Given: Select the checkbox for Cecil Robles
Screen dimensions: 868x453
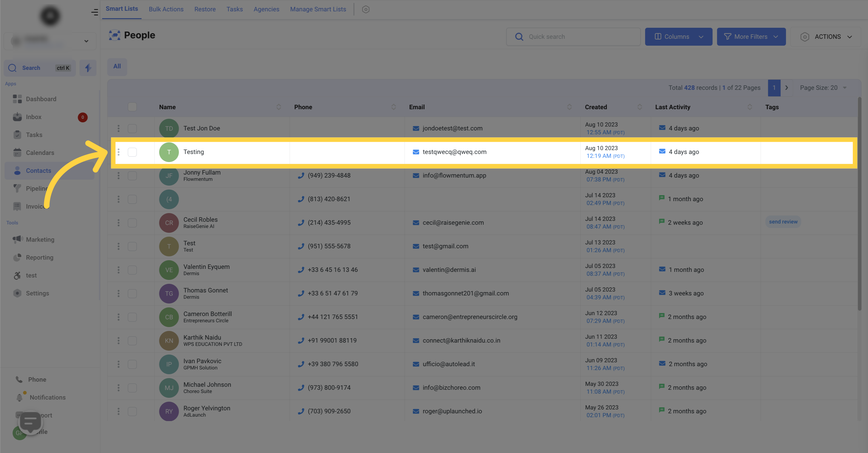Looking at the screenshot, I should pyautogui.click(x=132, y=223).
